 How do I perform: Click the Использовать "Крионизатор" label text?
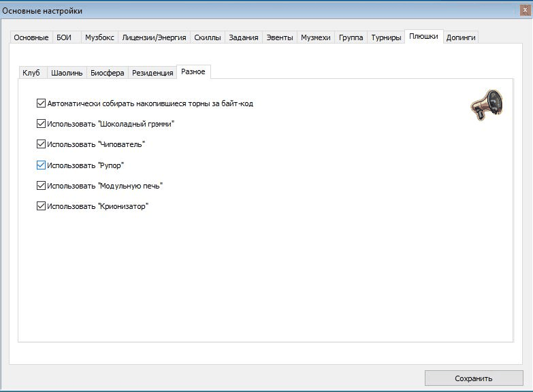coord(98,206)
